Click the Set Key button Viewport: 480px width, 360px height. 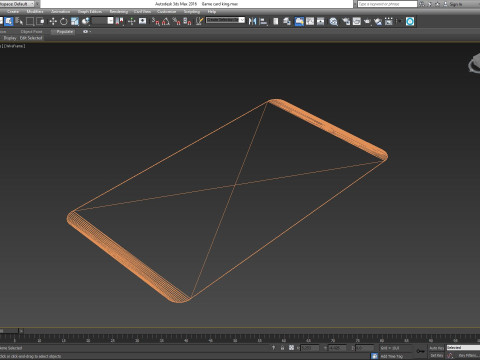[x=436, y=356]
